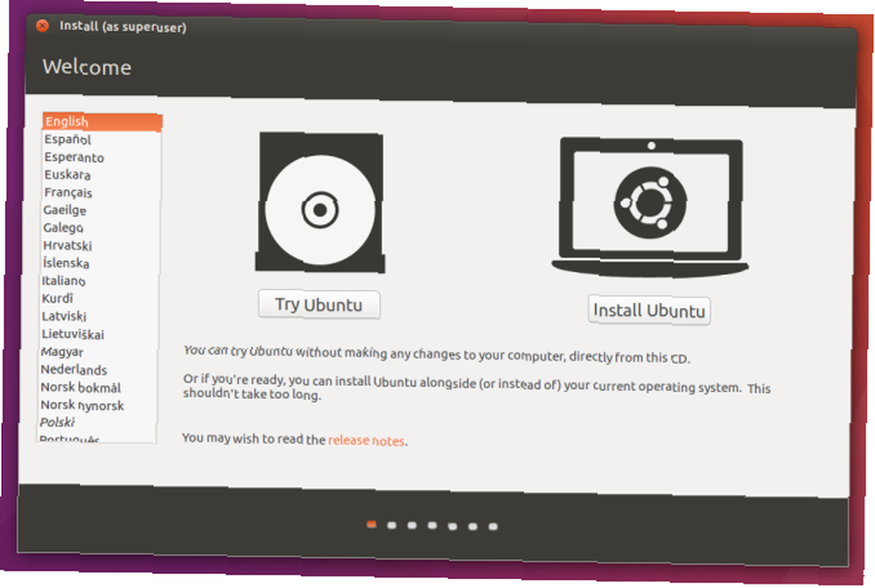Select Italiano in the language list
The width and height of the screenshot is (875, 588).
[x=100, y=281]
